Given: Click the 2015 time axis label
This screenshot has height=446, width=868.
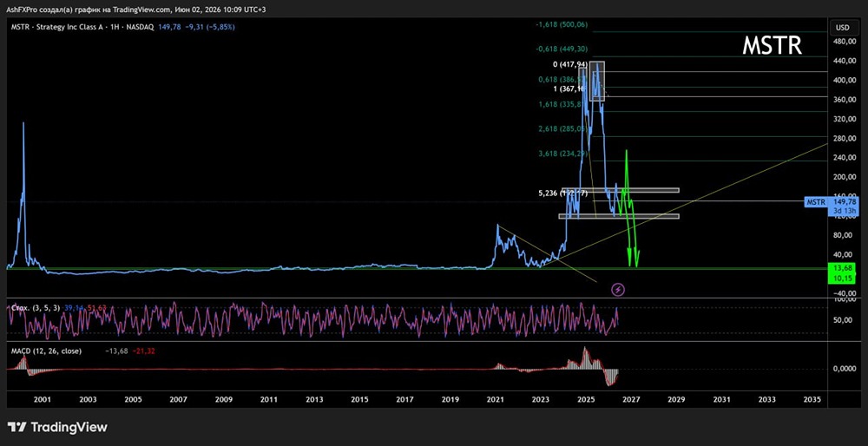Looking at the screenshot, I should point(359,399).
